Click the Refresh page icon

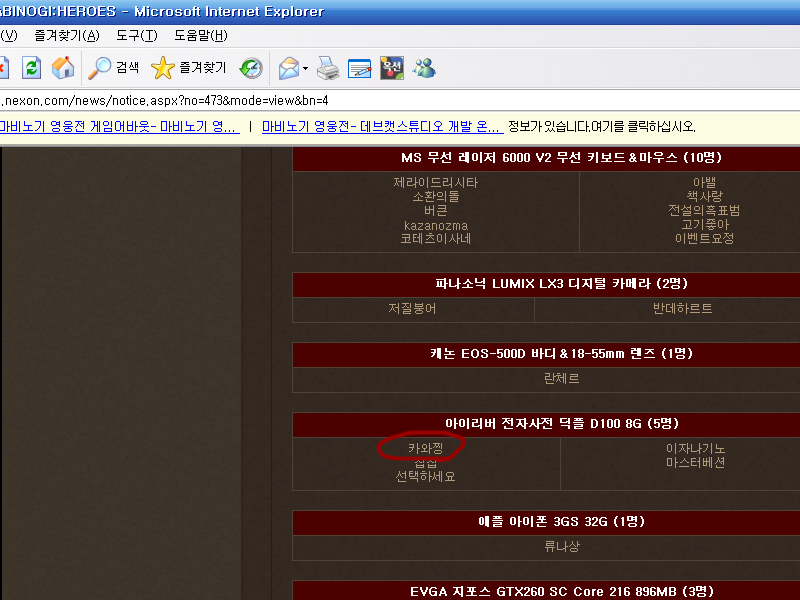pyautogui.click(x=31, y=68)
